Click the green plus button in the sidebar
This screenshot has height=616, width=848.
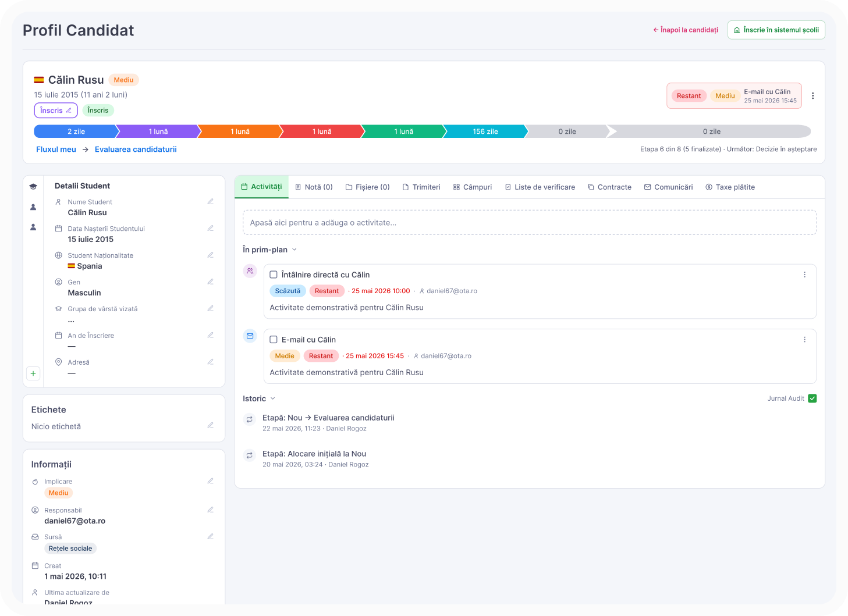33,373
